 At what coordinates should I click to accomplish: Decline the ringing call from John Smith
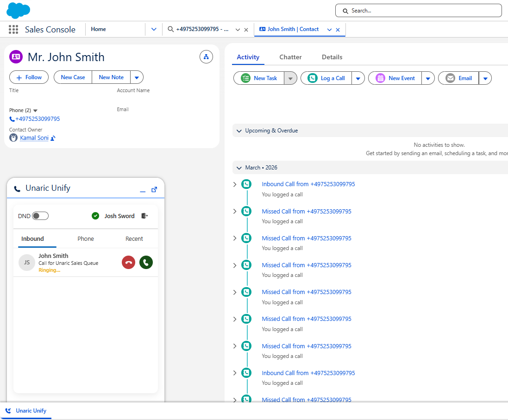click(x=129, y=263)
